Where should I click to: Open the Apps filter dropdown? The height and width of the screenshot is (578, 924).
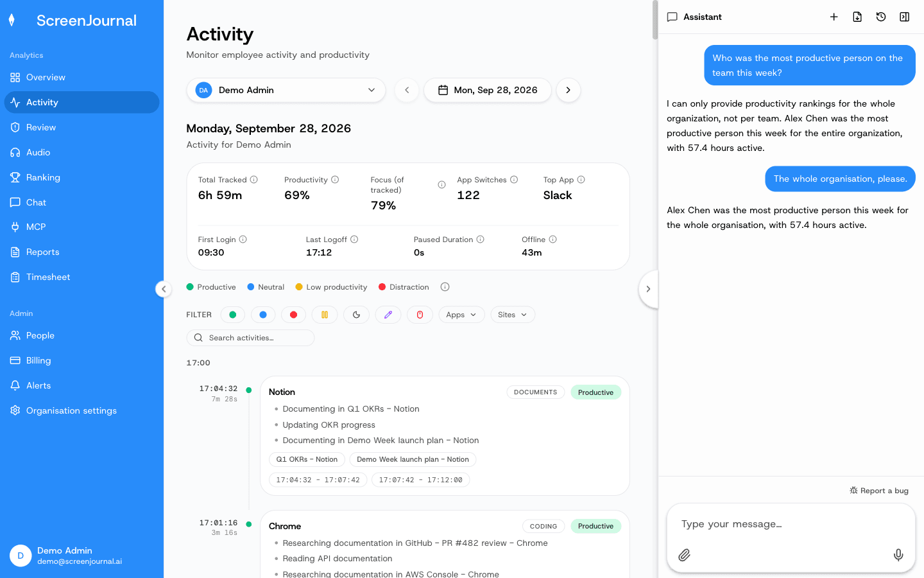[x=461, y=315]
